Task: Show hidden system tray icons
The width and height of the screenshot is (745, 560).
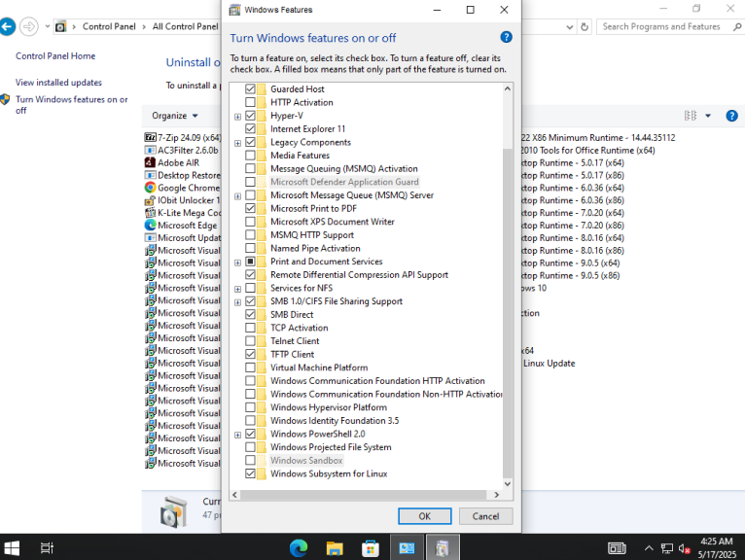Action: [649, 548]
